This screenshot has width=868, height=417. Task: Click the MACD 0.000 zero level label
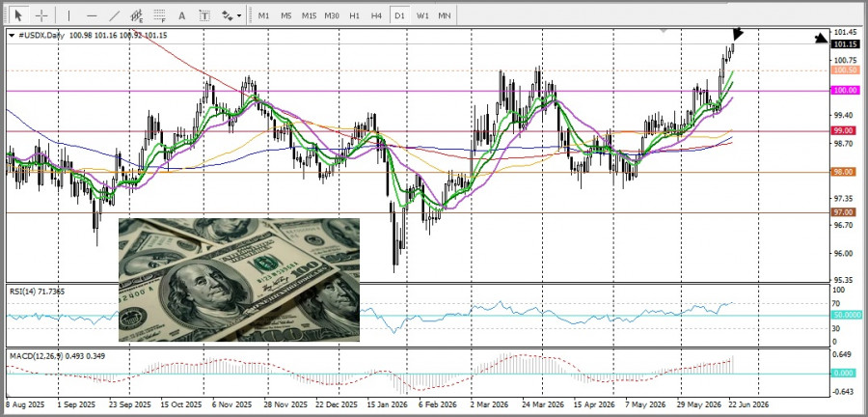(x=845, y=374)
